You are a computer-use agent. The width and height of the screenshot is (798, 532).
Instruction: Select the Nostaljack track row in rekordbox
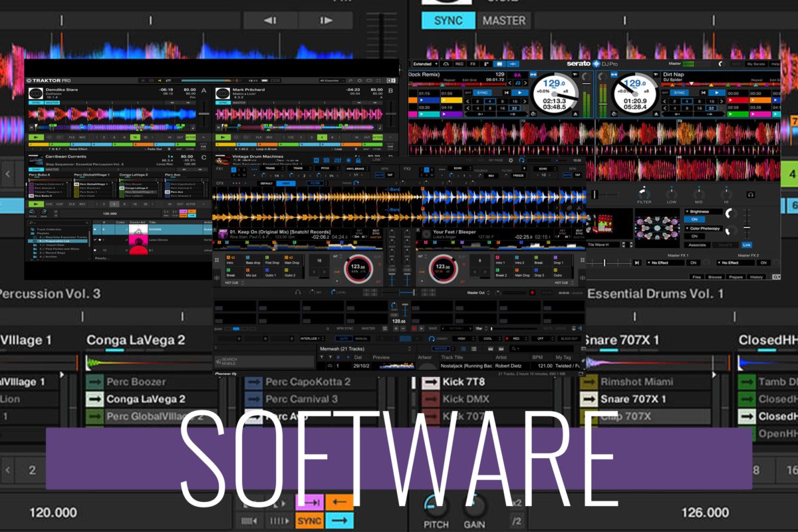449,366
